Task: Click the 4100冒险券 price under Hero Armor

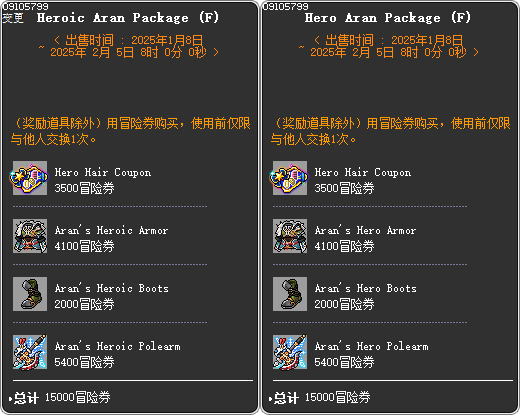Action: point(344,246)
